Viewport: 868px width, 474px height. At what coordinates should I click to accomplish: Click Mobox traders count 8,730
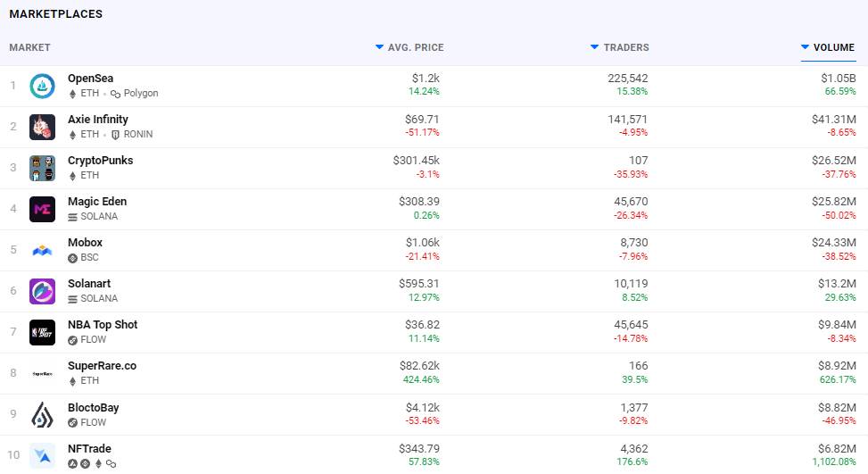click(x=634, y=243)
